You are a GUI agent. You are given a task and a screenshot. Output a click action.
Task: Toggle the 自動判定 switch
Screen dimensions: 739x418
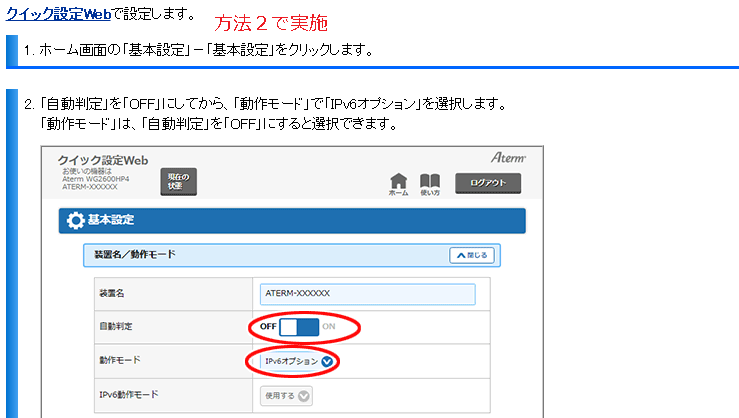(x=299, y=327)
